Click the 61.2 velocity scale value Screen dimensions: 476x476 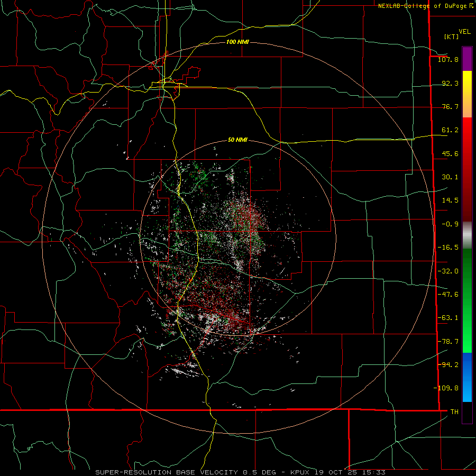pyautogui.click(x=450, y=130)
